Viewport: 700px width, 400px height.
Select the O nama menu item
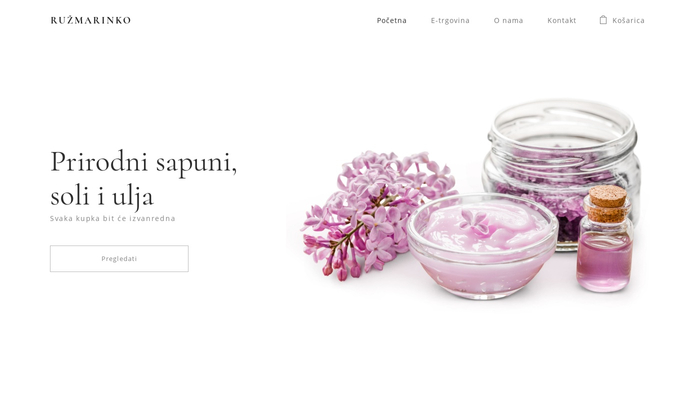pyautogui.click(x=508, y=21)
